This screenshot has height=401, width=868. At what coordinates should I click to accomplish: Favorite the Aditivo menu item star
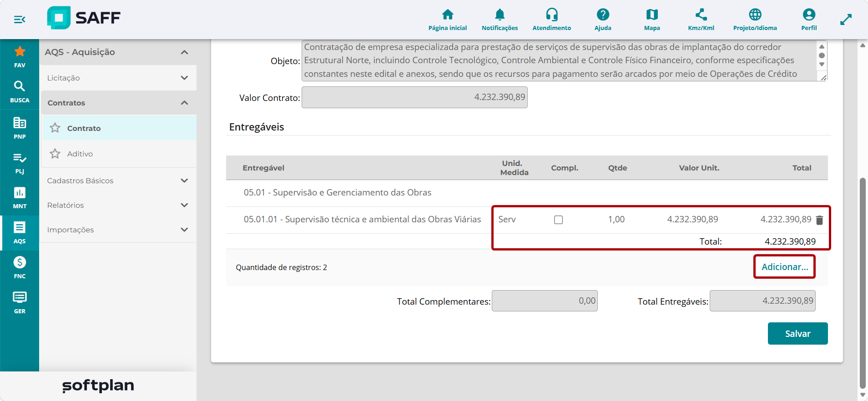55,154
